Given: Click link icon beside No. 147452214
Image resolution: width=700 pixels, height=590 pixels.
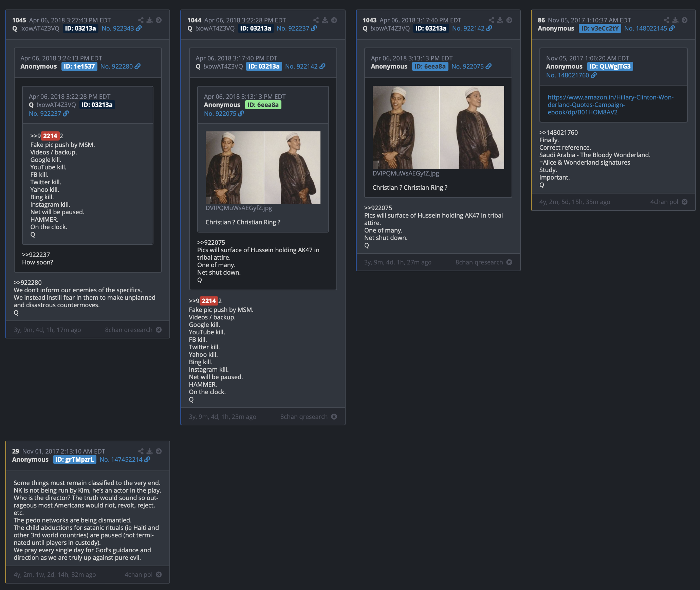Looking at the screenshot, I should [x=147, y=459].
